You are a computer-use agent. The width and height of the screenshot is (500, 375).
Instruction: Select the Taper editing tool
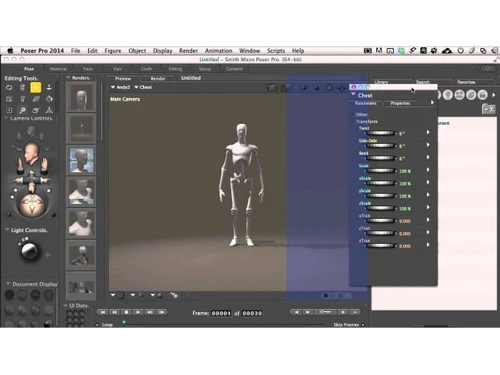coord(23,99)
